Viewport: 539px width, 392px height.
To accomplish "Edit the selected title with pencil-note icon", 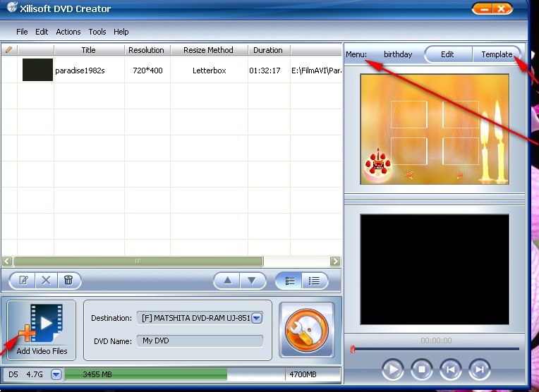I will click(x=23, y=281).
